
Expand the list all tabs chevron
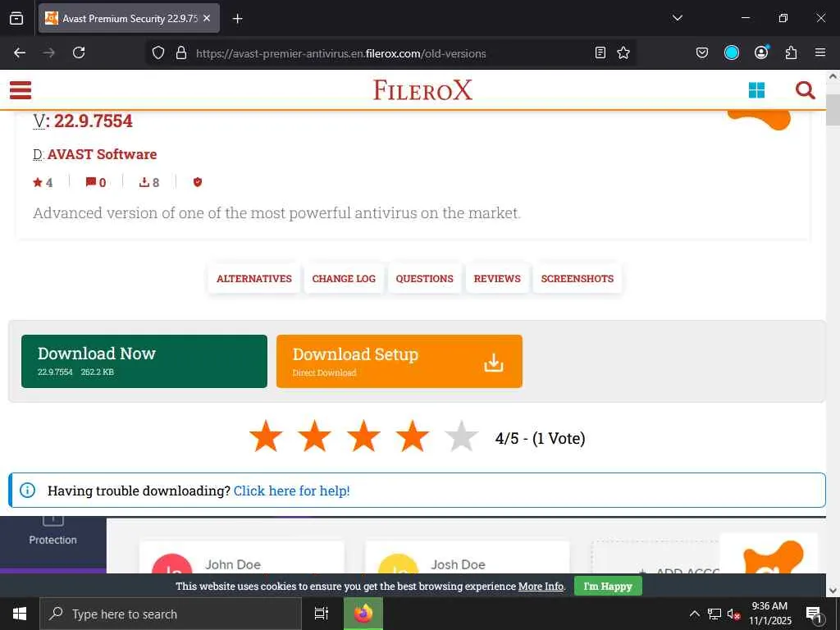point(677,18)
